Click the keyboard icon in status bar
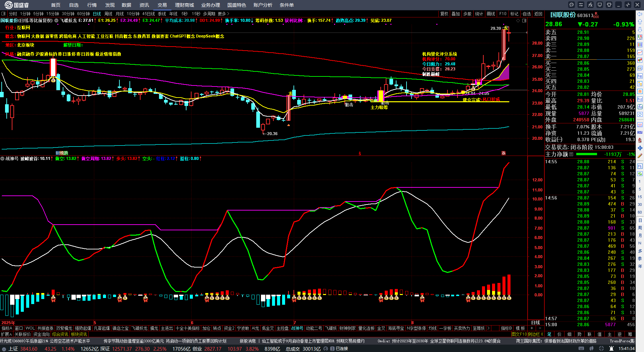644x352 pixels. click(x=581, y=349)
